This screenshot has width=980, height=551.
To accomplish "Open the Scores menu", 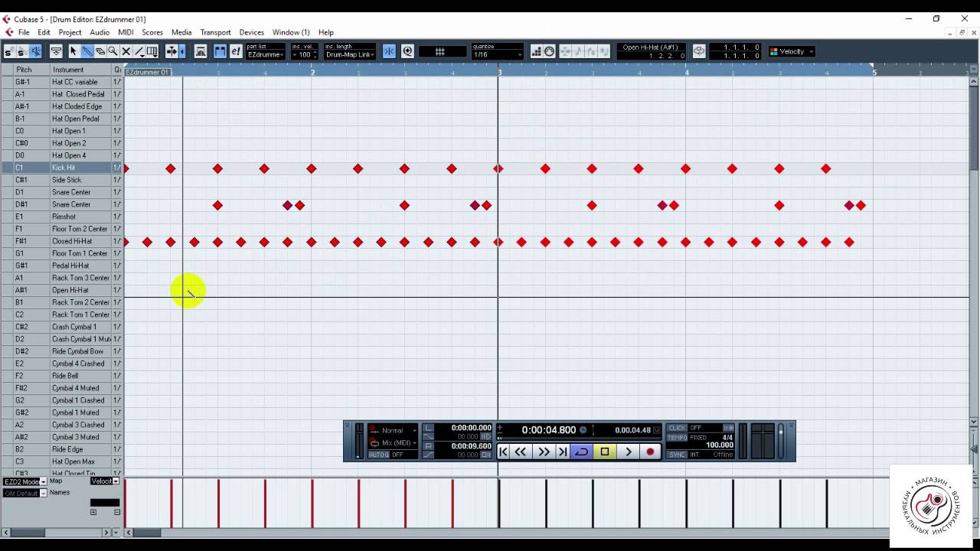I will tap(152, 32).
